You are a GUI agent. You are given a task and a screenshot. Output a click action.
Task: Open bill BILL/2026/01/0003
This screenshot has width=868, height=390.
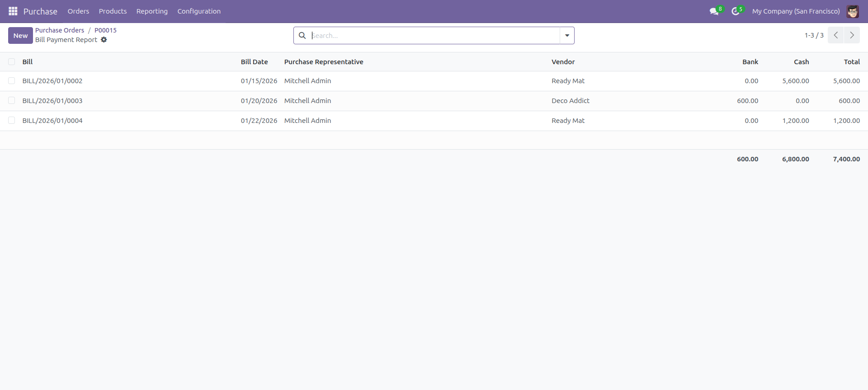(52, 101)
